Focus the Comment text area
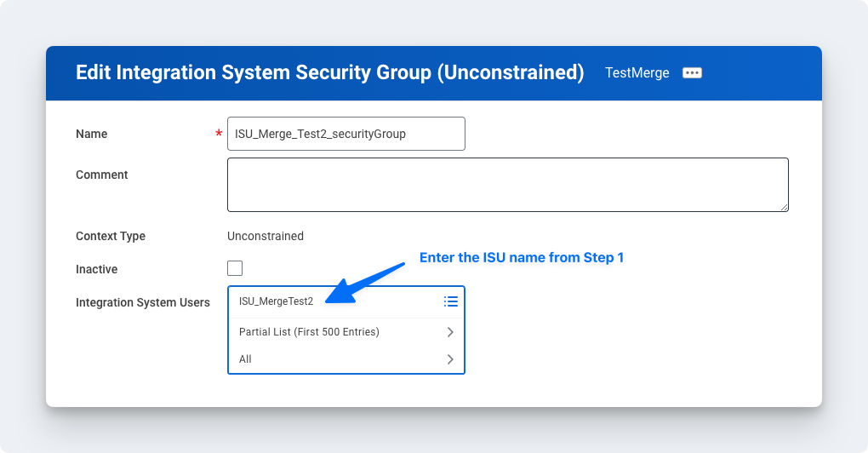The image size is (868, 453). [507, 184]
